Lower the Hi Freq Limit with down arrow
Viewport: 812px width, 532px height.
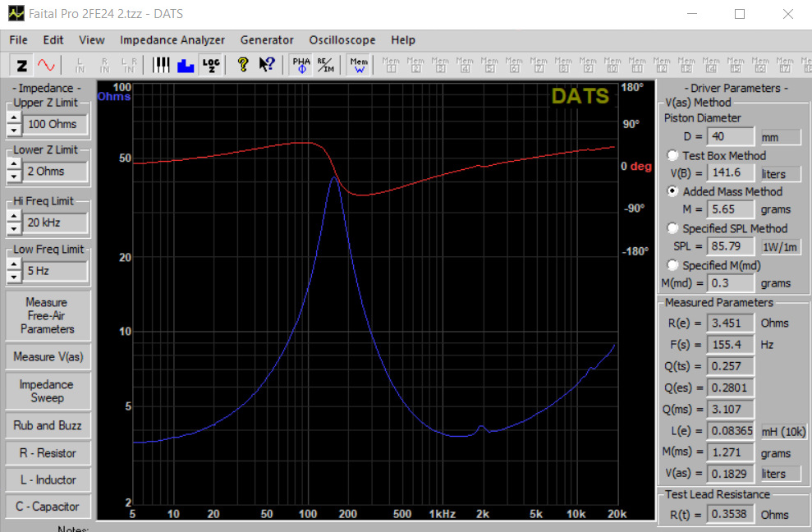click(14, 228)
